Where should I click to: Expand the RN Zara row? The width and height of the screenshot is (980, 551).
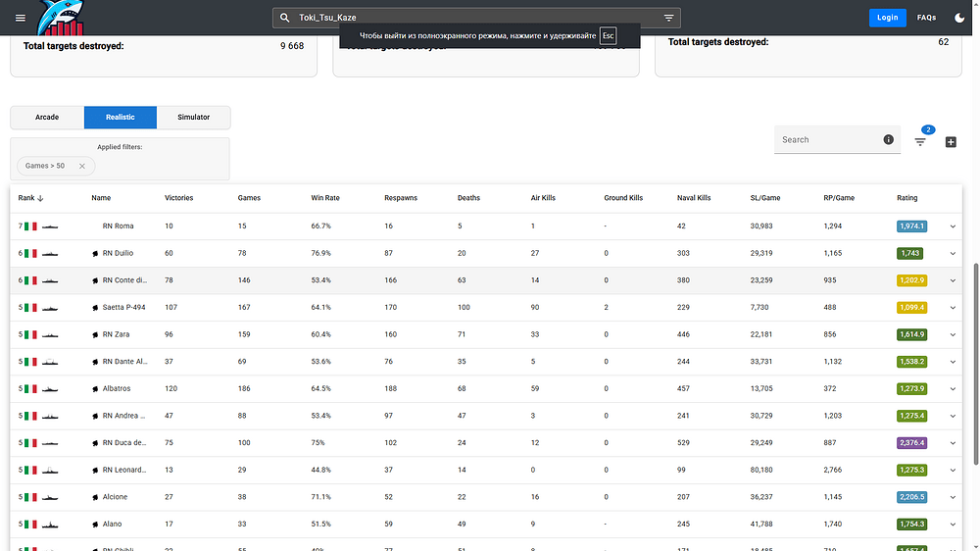coord(953,334)
